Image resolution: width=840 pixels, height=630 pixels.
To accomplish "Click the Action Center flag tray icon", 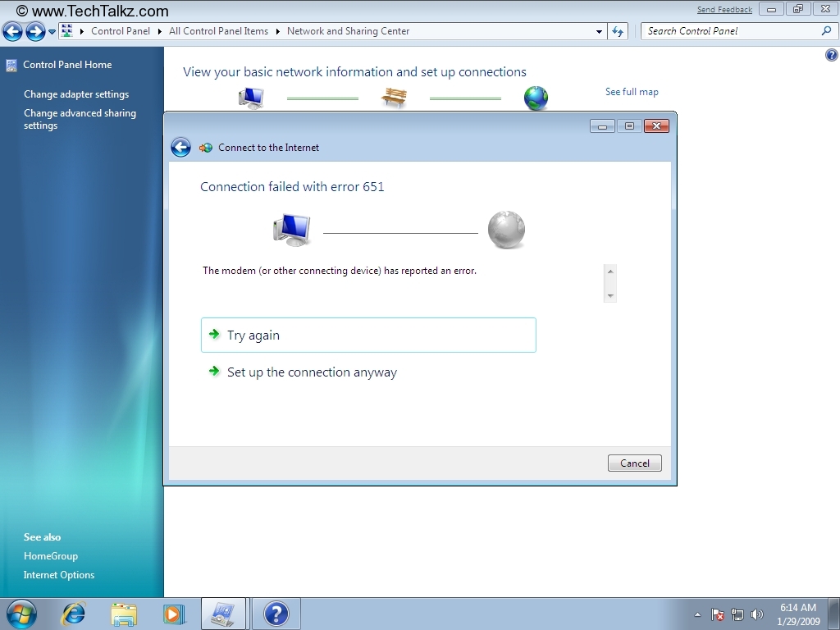I will [x=718, y=614].
